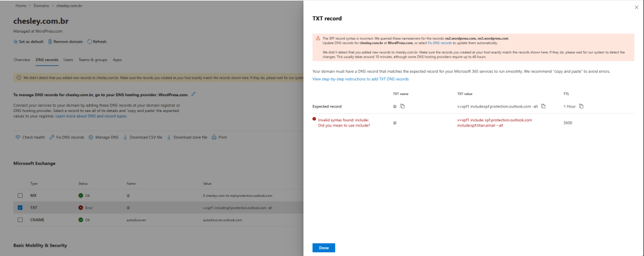The height and width of the screenshot is (256, 644).
Task: Tick the MX record checkbox
Action: (21, 196)
